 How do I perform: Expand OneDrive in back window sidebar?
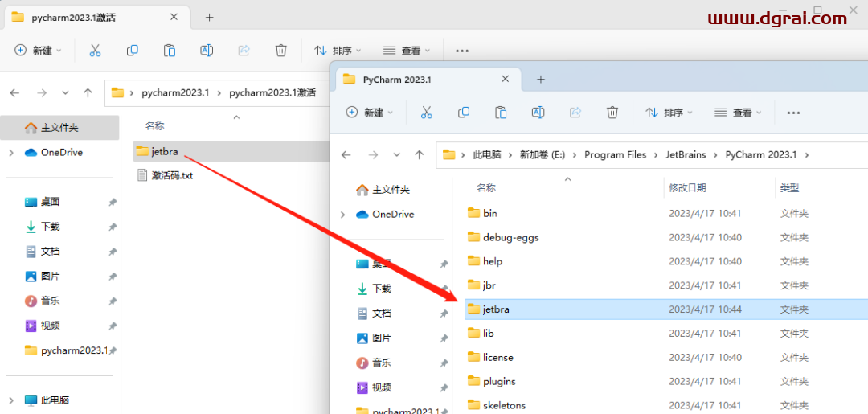tap(11, 153)
